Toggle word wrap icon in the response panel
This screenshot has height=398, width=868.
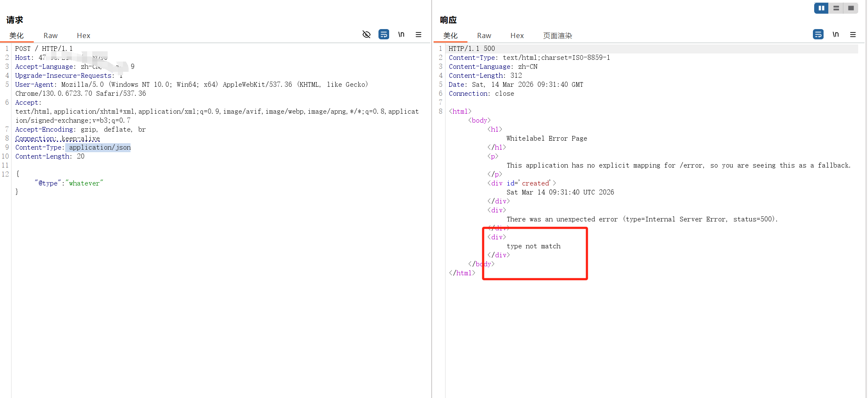point(818,35)
